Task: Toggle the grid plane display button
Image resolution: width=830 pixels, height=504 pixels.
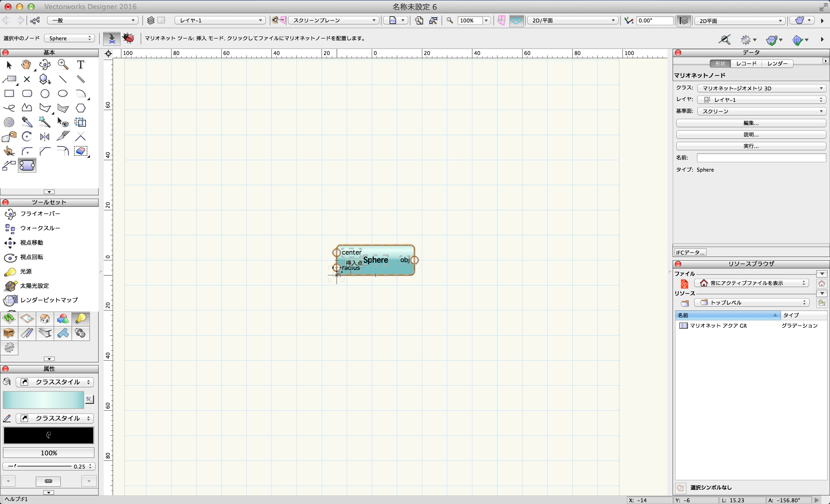Action: (516, 20)
